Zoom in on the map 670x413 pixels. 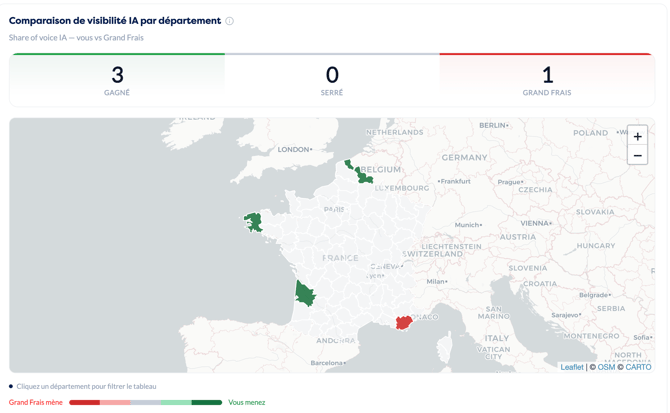(x=637, y=136)
